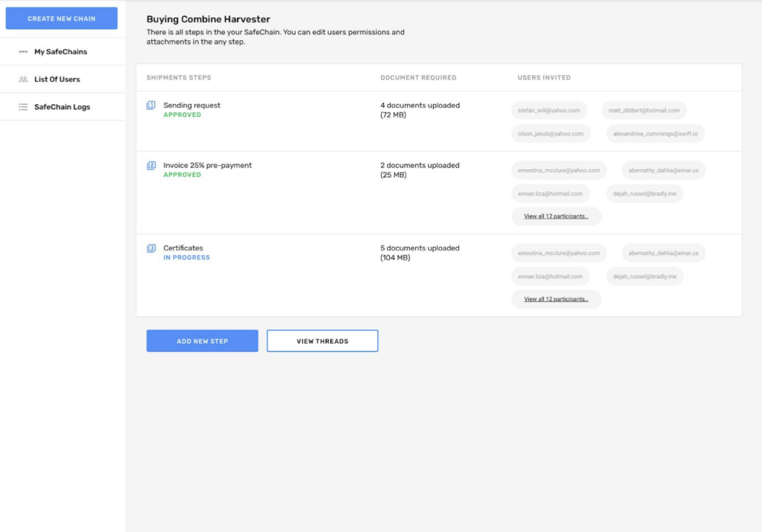Click the ADD NEW STEP button
This screenshot has height=532, width=762.
click(202, 340)
